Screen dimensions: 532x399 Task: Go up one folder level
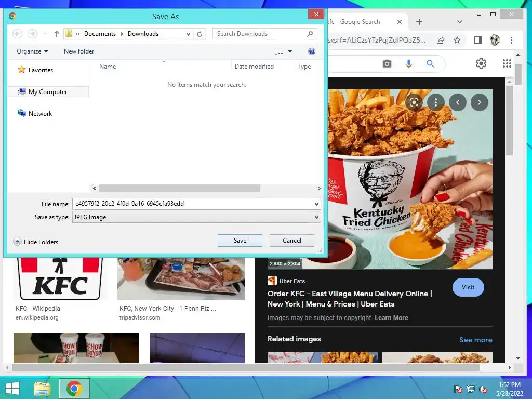[x=56, y=34]
